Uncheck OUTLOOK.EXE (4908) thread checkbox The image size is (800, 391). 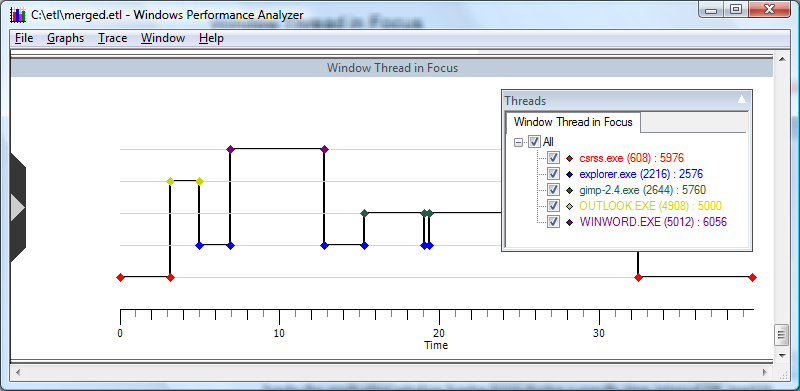(553, 206)
